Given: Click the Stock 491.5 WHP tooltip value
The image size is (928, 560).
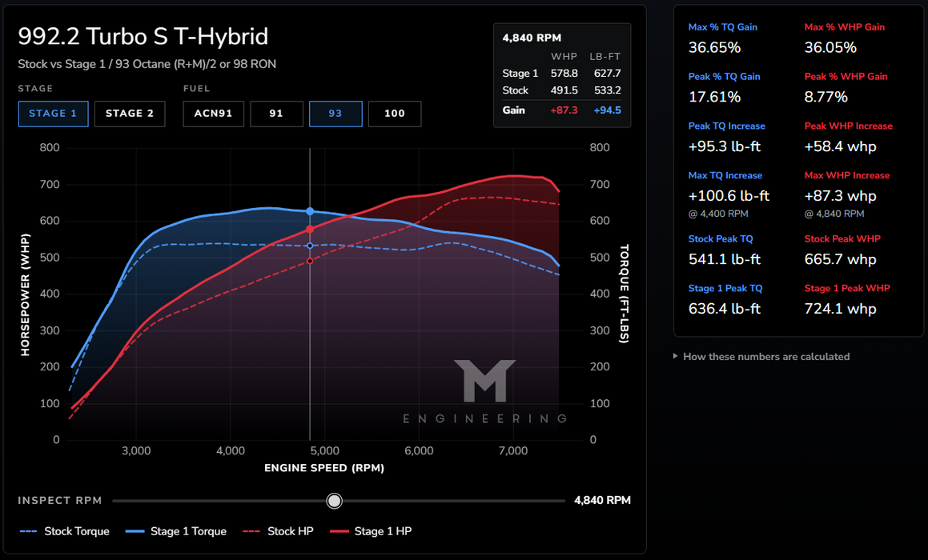Looking at the screenshot, I should (x=564, y=90).
